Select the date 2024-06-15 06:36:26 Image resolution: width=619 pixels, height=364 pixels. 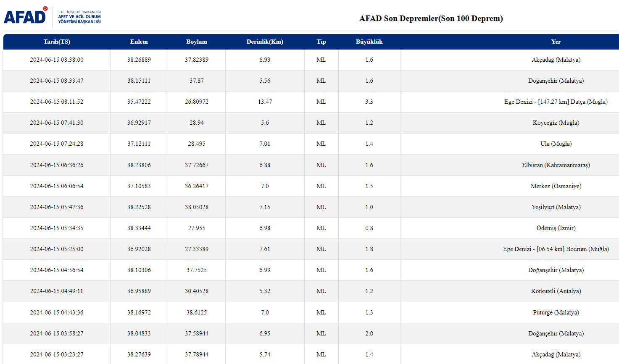[x=57, y=165]
